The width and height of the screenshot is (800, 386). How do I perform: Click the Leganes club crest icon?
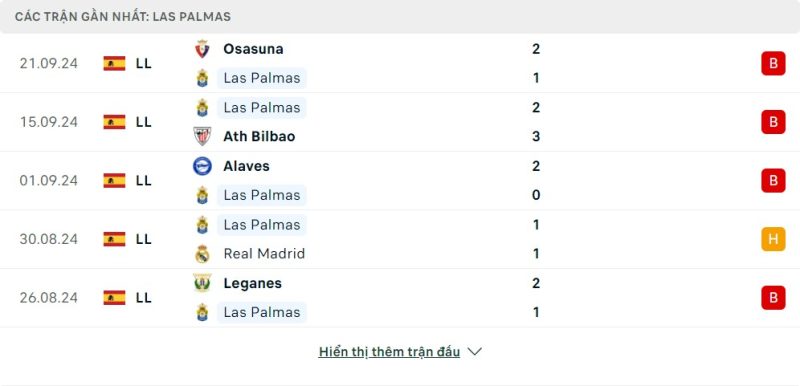coord(203,283)
